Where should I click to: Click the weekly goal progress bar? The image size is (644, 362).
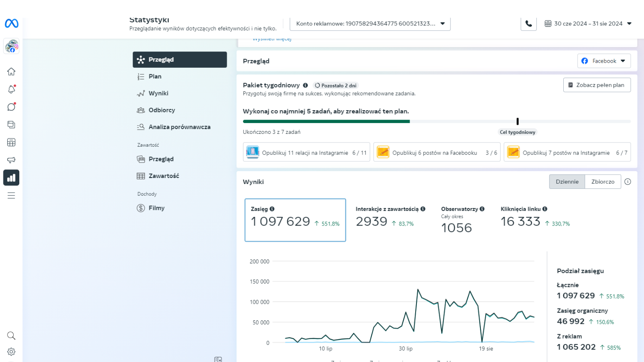(436, 121)
